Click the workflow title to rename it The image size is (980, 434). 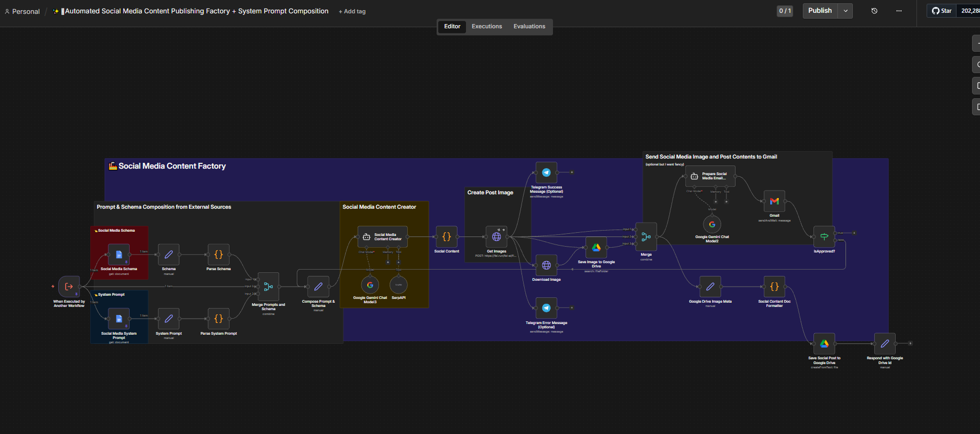tap(191, 11)
